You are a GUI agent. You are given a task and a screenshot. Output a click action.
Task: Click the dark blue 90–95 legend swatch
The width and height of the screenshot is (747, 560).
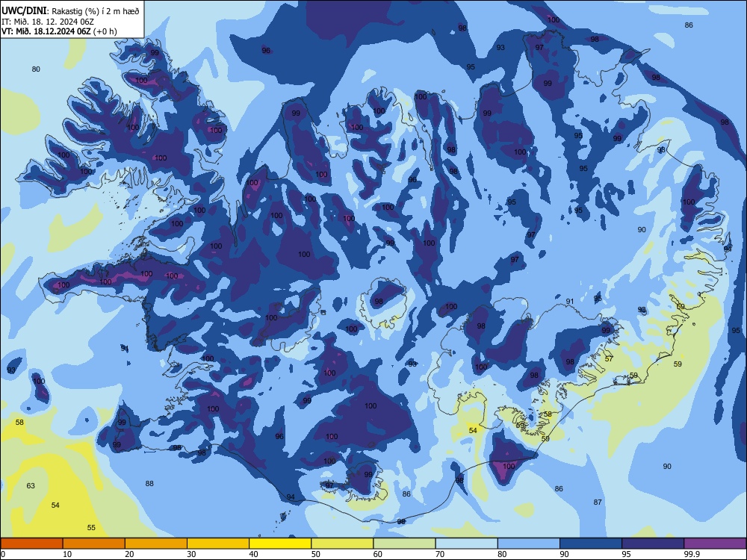[591, 544]
